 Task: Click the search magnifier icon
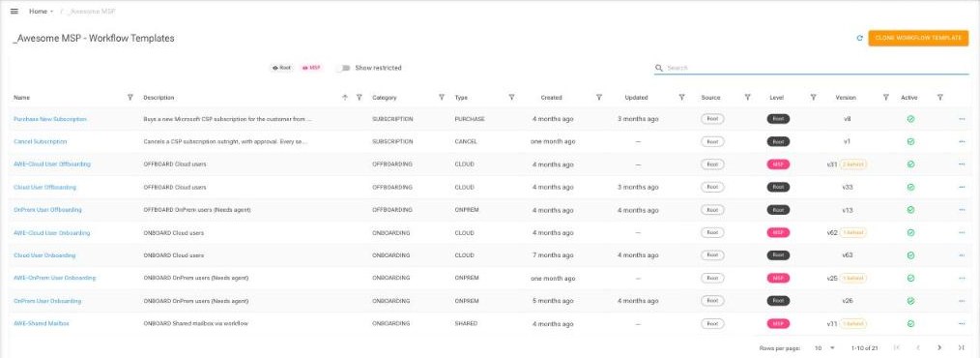659,68
